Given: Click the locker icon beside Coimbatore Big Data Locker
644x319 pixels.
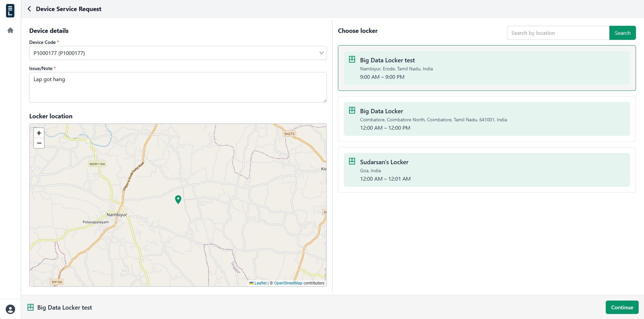Looking at the screenshot, I should (x=352, y=110).
